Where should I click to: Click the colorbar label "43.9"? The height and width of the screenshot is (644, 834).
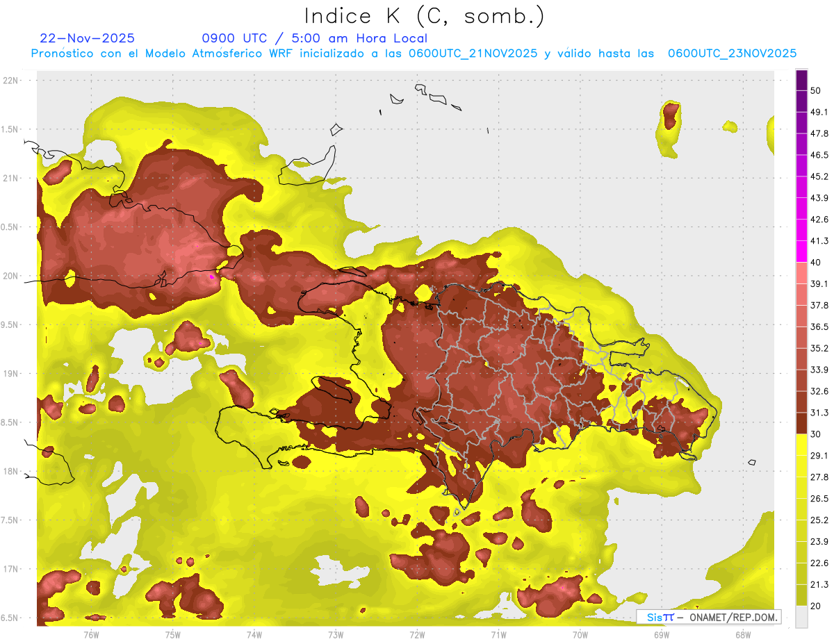coord(819,198)
